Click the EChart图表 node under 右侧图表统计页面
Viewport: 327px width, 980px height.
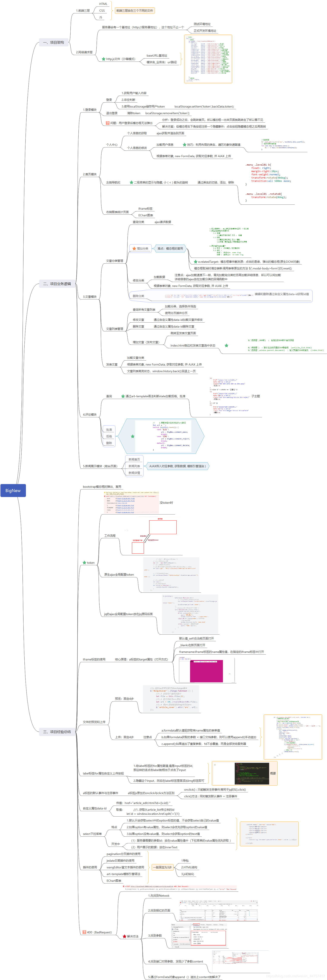pyautogui.click(x=146, y=215)
